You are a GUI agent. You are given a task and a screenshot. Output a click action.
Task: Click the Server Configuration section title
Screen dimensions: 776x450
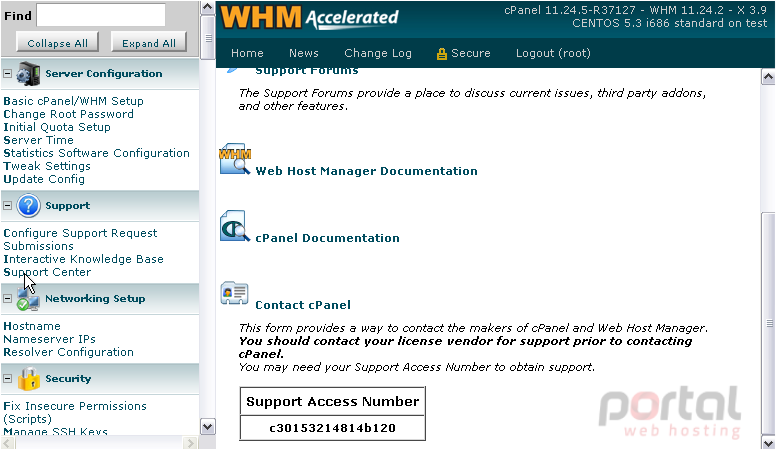[104, 74]
